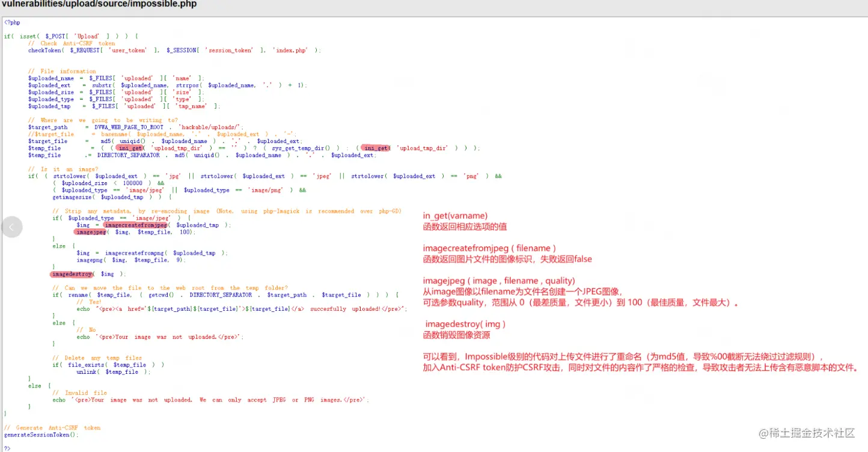Select the '$uploaded_ext = substr(' line

pyautogui.click(x=168, y=85)
